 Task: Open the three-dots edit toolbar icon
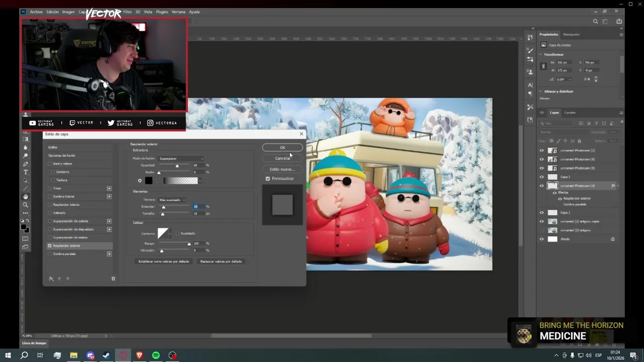pyautogui.click(x=26, y=213)
